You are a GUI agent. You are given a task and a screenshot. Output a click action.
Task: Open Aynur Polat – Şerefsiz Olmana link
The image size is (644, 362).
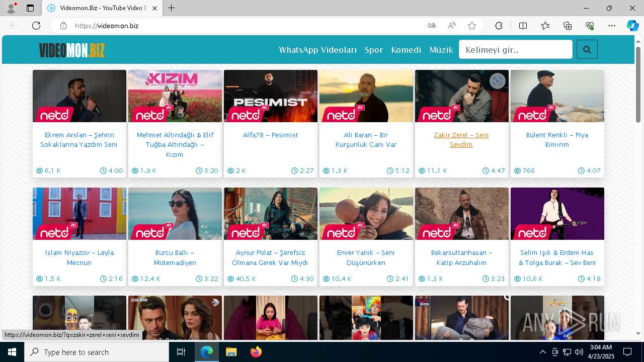click(x=271, y=257)
